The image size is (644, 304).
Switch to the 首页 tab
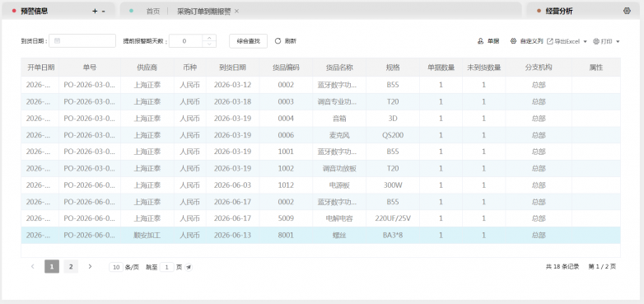click(x=153, y=12)
